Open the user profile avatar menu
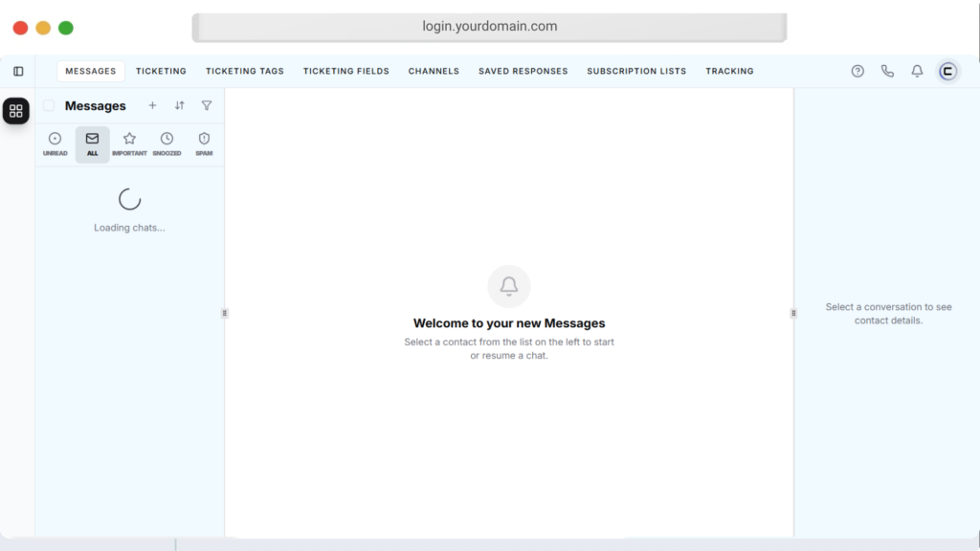This screenshot has height=551, width=980. coord(947,71)
